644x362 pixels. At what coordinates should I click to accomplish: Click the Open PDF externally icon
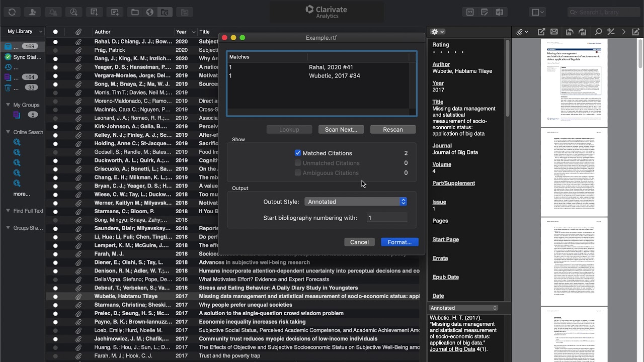541,32
